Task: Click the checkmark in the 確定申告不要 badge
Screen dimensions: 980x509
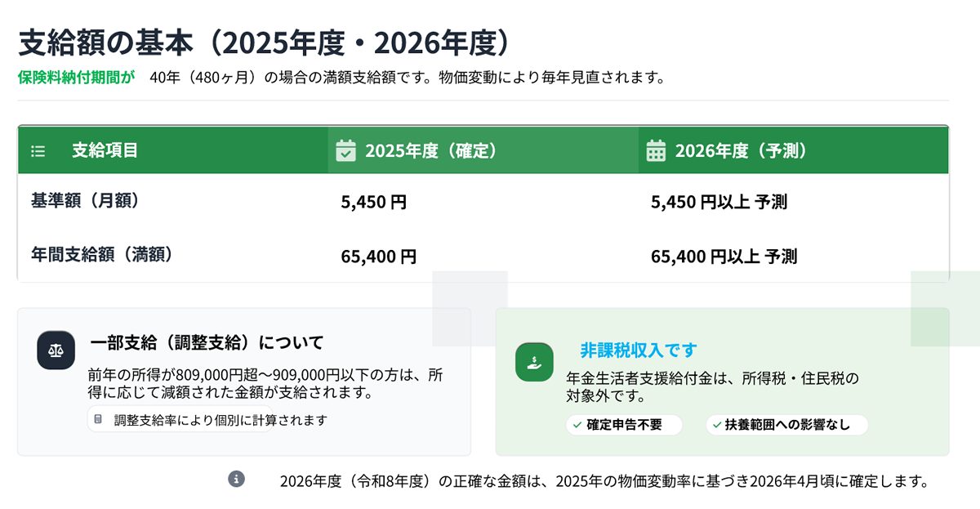Action: pyautogui.click(x=577, y=425)
